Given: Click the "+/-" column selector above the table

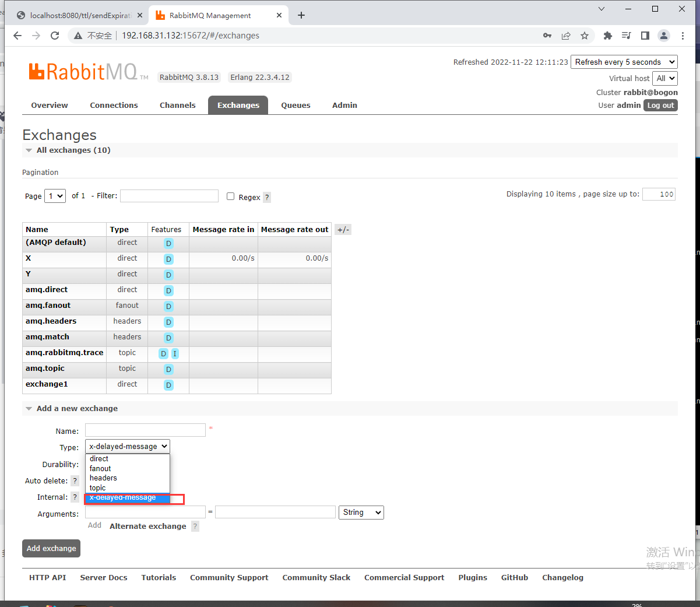Looking at the screenshot, I should (x=343, y=229).
